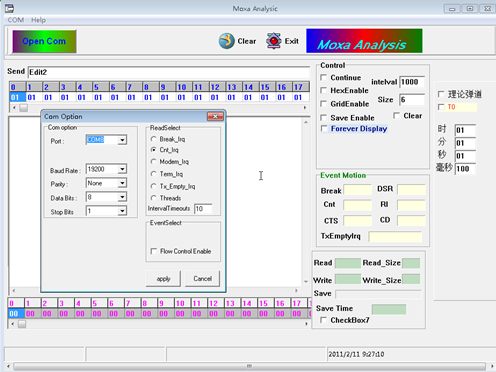Click the Clear globe icon in toolbar
Image resolution: width=496 pixels, height=372 pixels.
(x=227, y=41)
